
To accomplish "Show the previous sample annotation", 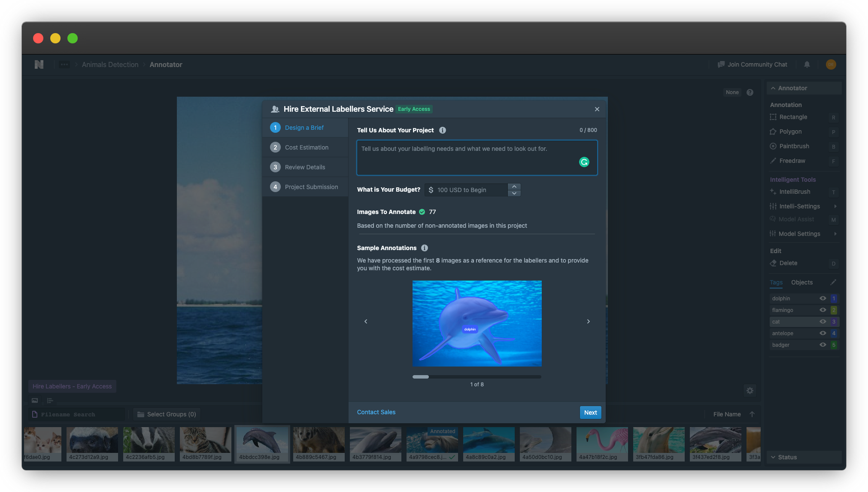I will pyautogui.click(x=366, y=321).
